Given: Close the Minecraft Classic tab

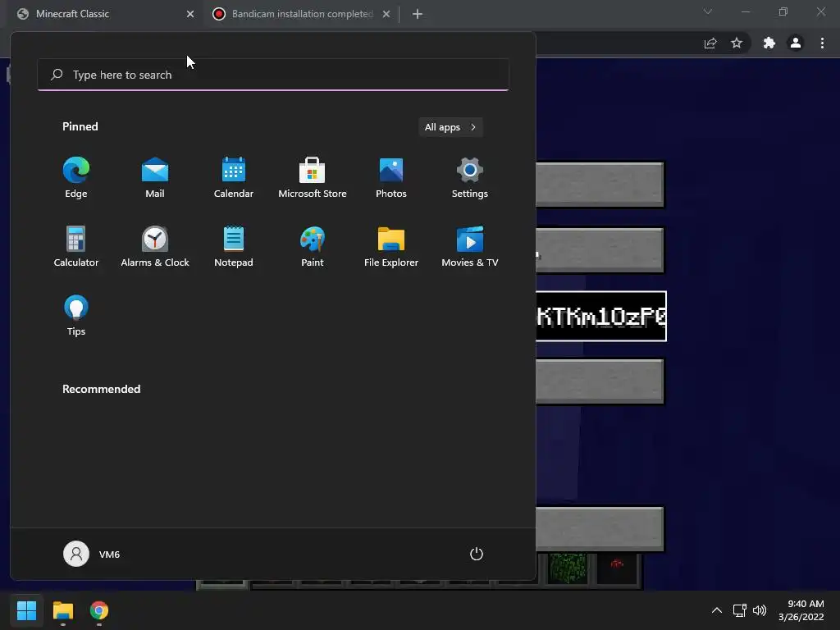Looking at the screenshot, I should pos(190,14).
